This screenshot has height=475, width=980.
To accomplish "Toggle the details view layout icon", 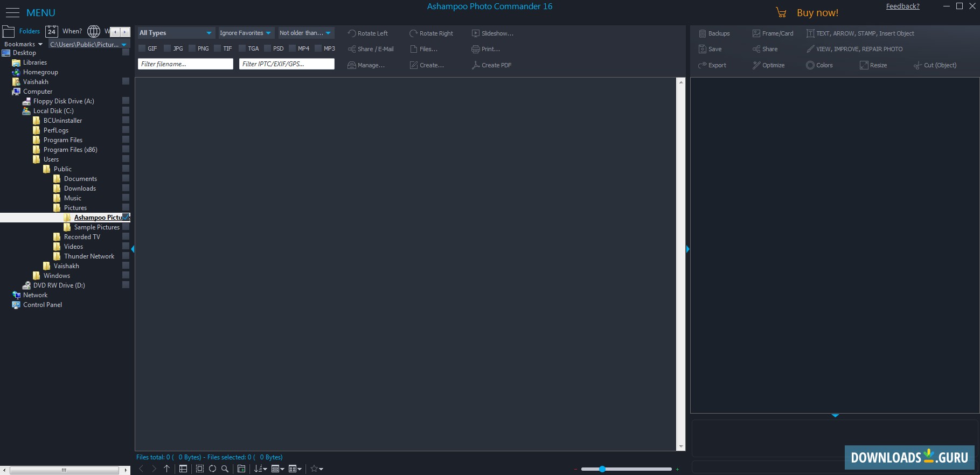I will tap(183, 469).
